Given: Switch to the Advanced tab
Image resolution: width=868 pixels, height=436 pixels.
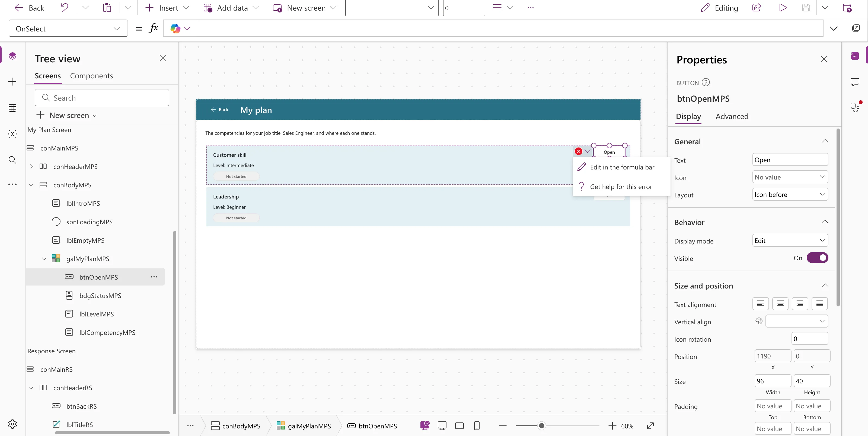Looking at the screenshot, I should point(732,116).
